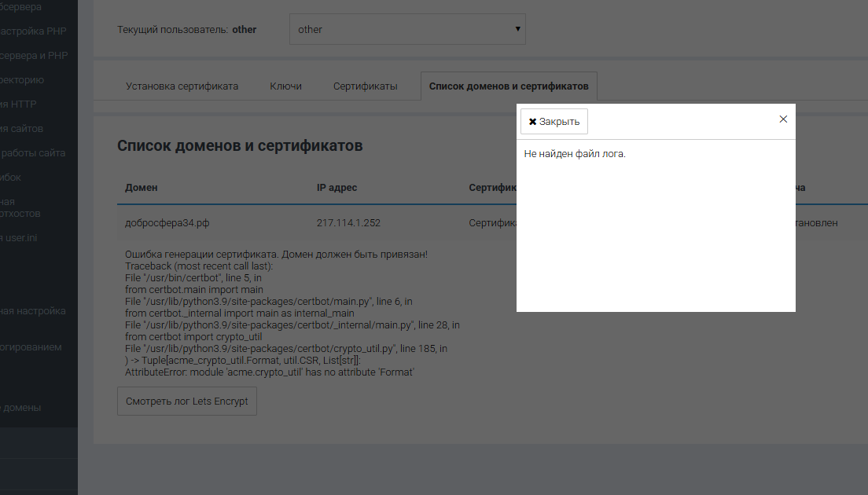Open the Ключи tab
Screen dimensions: 868x495
coord(285,86)
